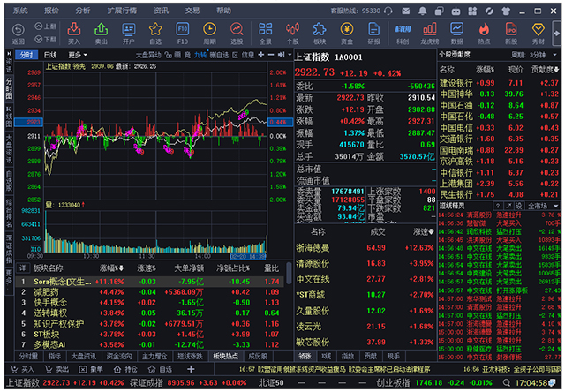Switch to the 日线 tab
Viewport: 565px width, 392px height.
(x=50, y=55)
